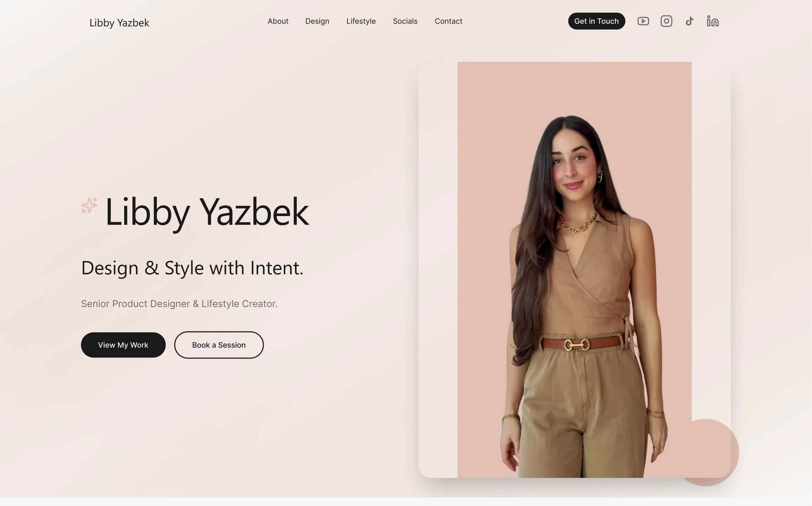Open the Contact nav item
The image size is (812, 506).
[448, 21]
